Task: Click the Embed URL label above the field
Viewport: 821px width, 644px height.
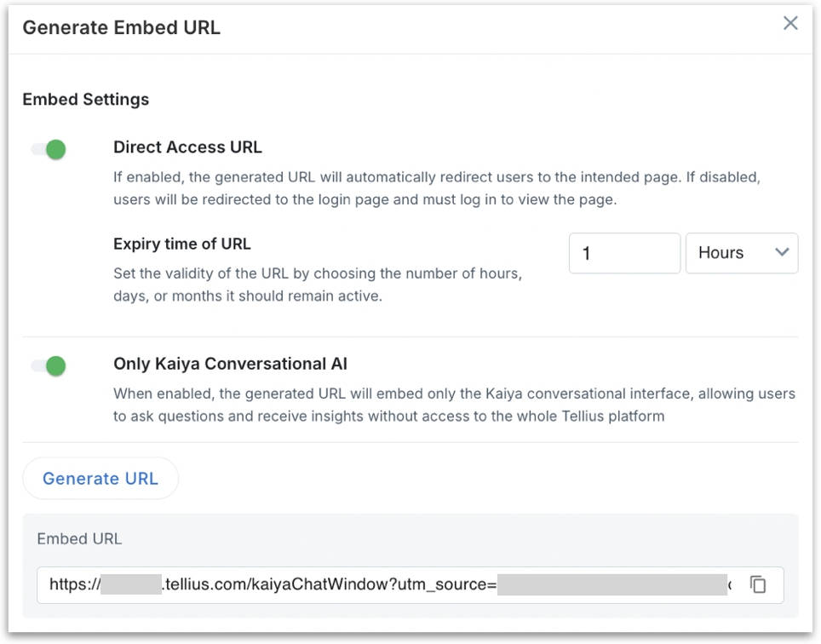Action: pyautogui.click(x=79, y=538)
